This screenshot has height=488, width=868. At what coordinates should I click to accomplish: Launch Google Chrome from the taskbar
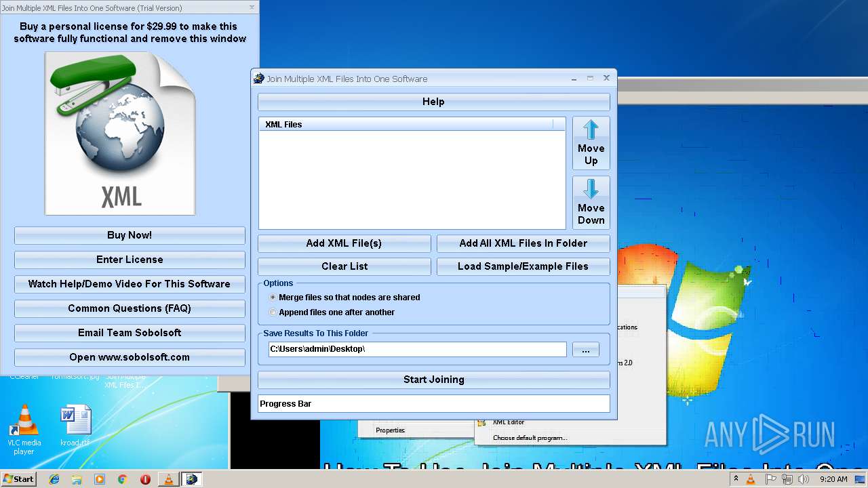coord(122,479)
